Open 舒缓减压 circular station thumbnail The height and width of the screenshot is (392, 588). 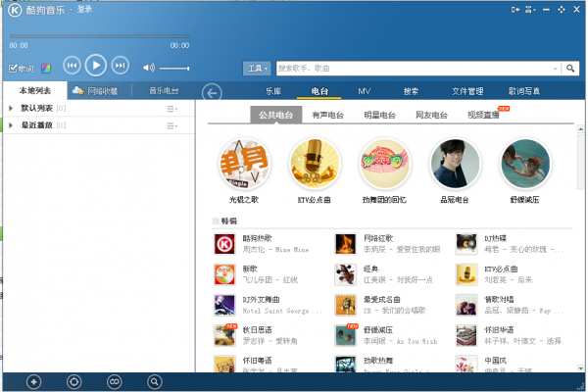point(525,164)
